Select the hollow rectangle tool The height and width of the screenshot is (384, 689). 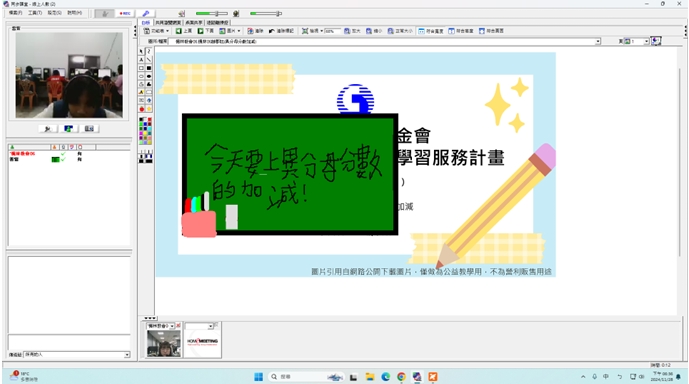[x=141, y=68]
